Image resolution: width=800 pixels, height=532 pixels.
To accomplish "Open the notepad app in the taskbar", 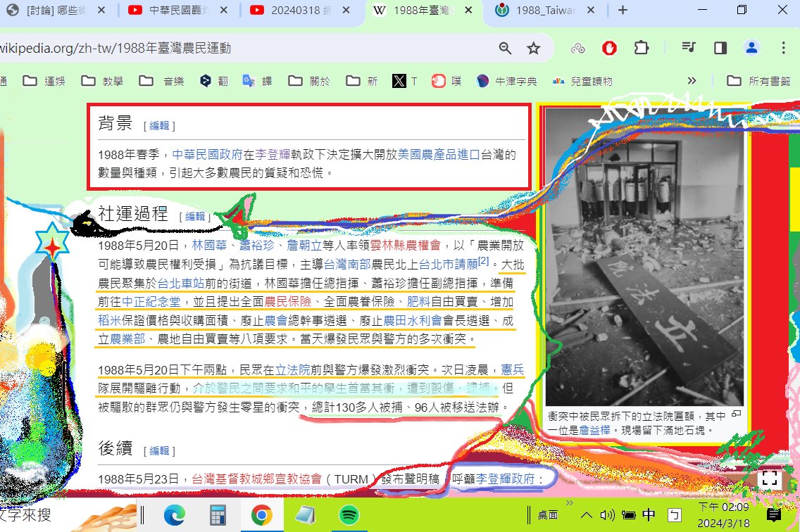I will pos(305,515).
